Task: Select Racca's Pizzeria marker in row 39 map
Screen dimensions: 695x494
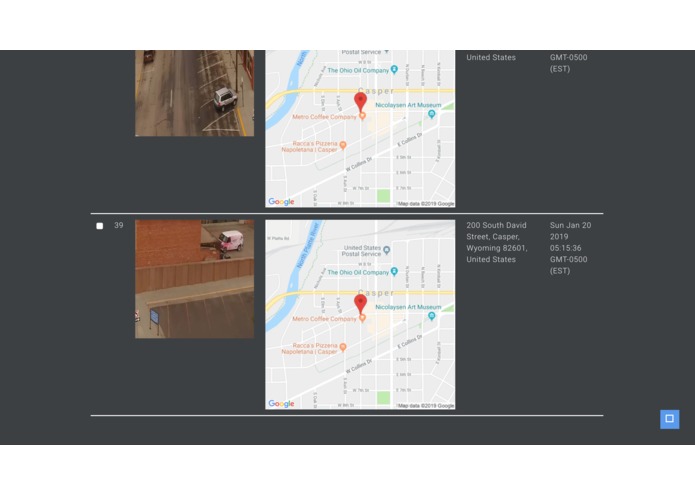Action: pos(343,347)
